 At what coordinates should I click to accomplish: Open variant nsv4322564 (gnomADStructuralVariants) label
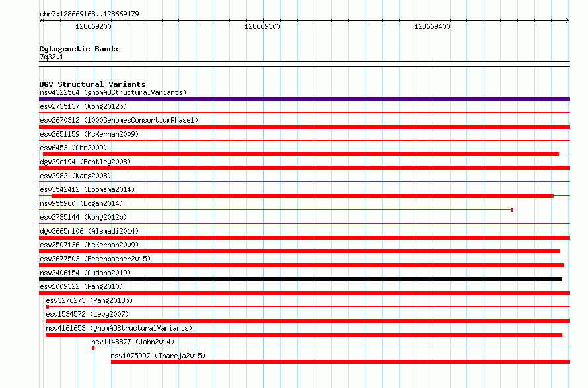[x=113, y=92]
